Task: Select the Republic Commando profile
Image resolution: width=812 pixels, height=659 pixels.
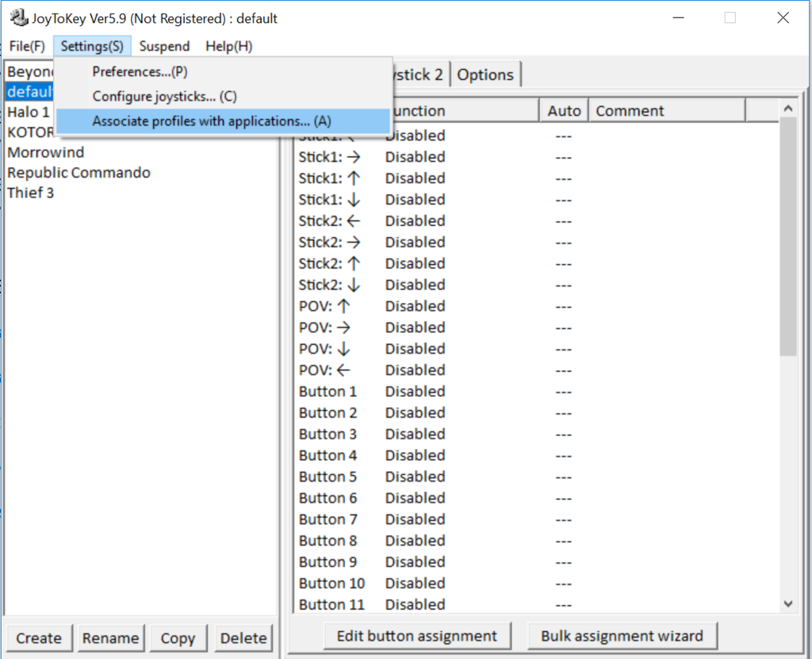Action: (79, 173)
